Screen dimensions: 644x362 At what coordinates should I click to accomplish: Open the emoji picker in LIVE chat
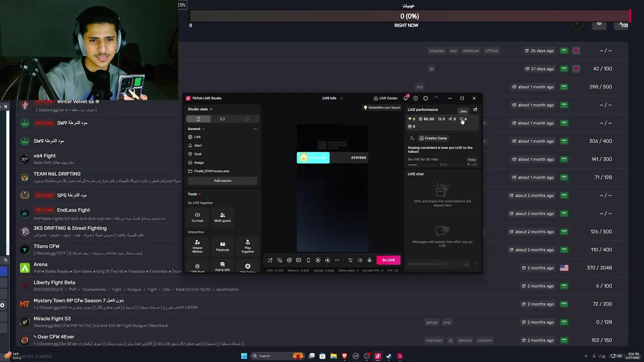(x=466, y=264)
